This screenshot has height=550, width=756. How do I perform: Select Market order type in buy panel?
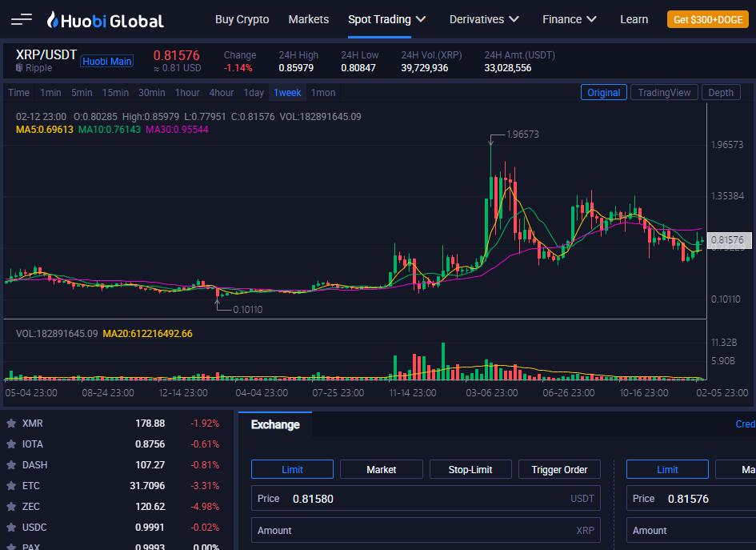pyautogui.click(x=382, y=469)
